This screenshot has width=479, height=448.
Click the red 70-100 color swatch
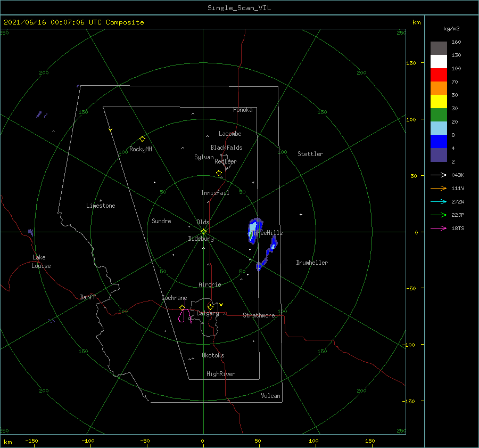[439, 75]
